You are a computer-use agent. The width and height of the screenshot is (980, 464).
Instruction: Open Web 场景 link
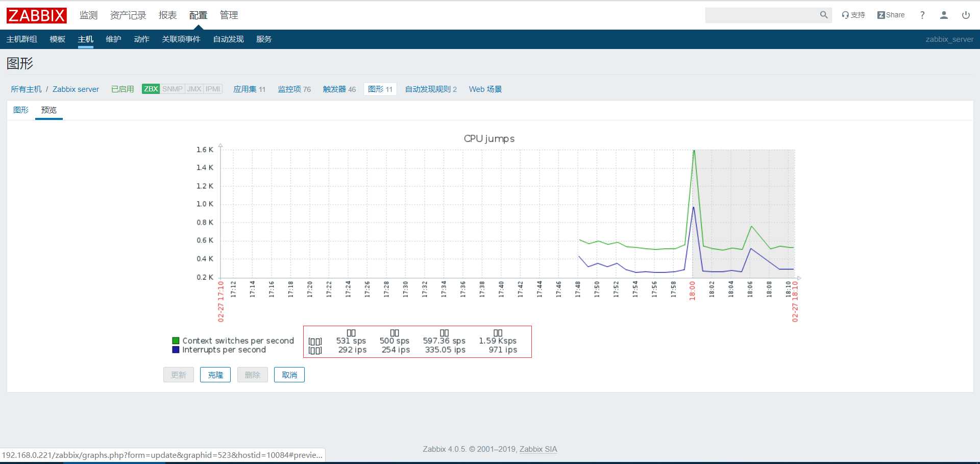point(485,89)
